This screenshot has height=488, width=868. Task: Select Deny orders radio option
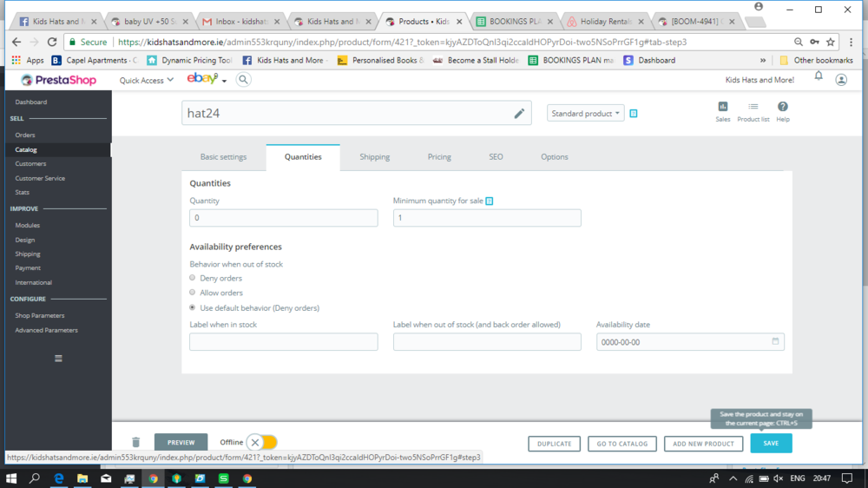(x=193, y=278)
